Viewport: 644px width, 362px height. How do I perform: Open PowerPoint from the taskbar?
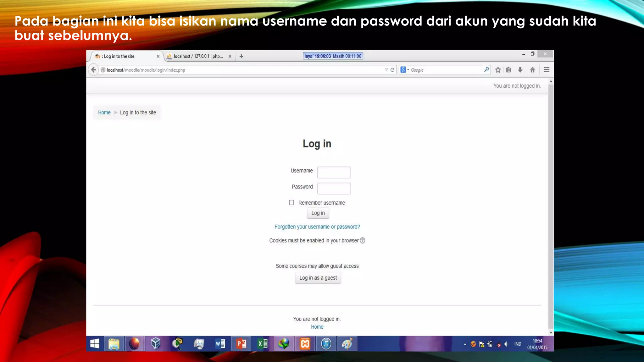[241, 343]
